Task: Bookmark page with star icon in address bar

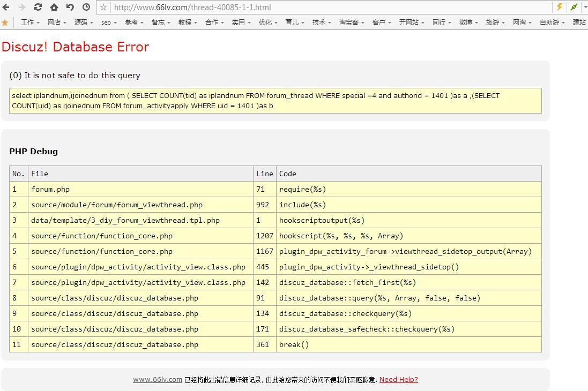Action: [x=103, y=7]
